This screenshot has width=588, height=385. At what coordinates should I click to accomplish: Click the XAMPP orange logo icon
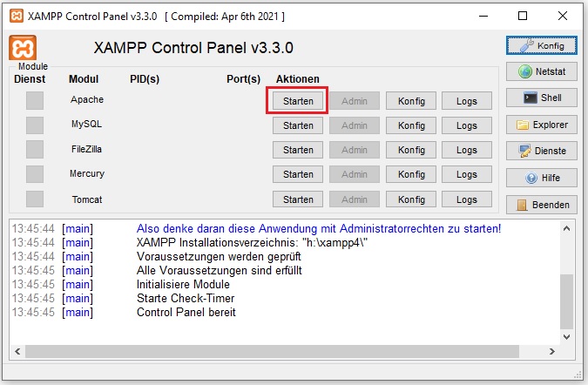point(22,47)
